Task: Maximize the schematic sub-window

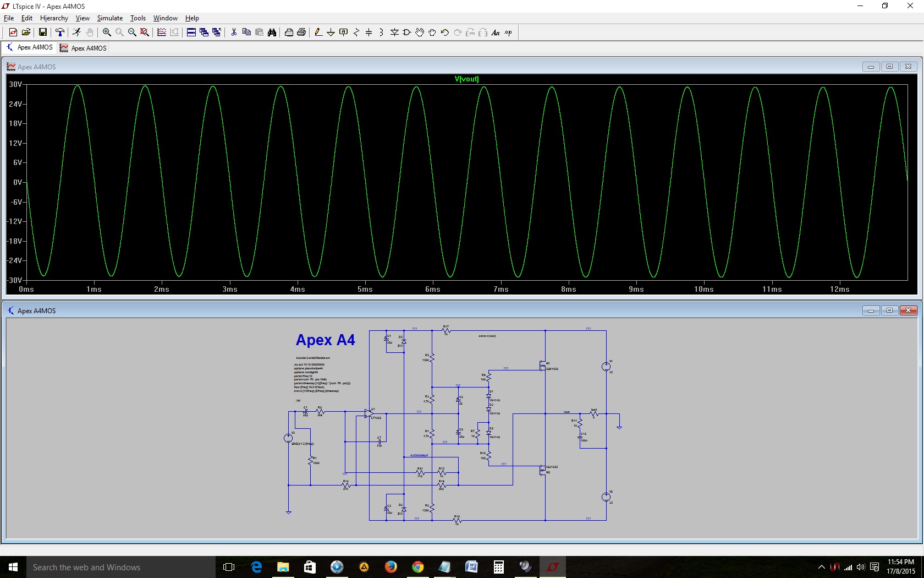Action: 889,310
